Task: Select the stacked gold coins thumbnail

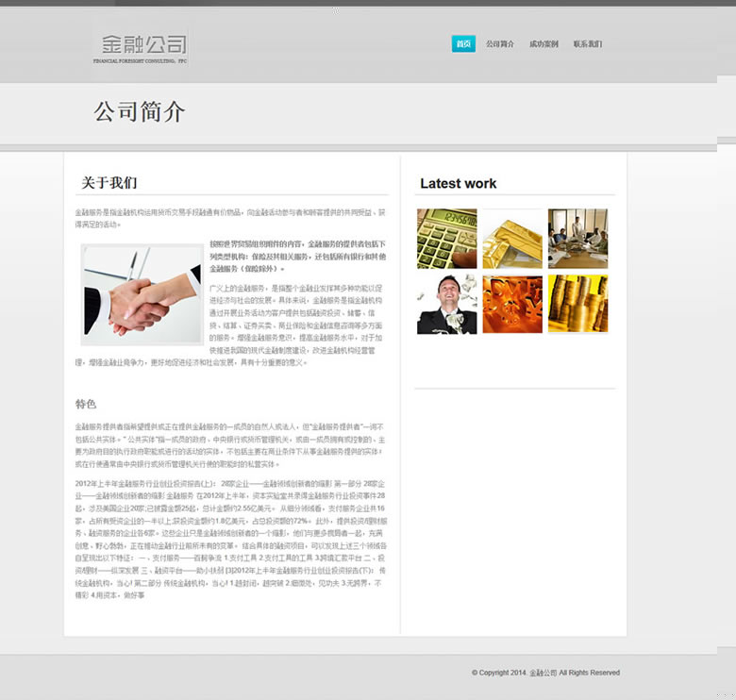Action: click(577, 304)
